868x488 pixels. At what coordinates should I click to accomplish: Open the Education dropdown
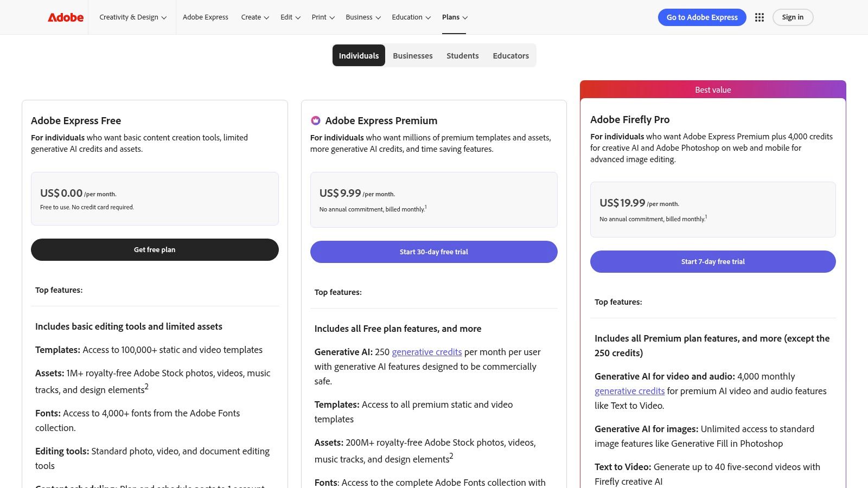410,17
